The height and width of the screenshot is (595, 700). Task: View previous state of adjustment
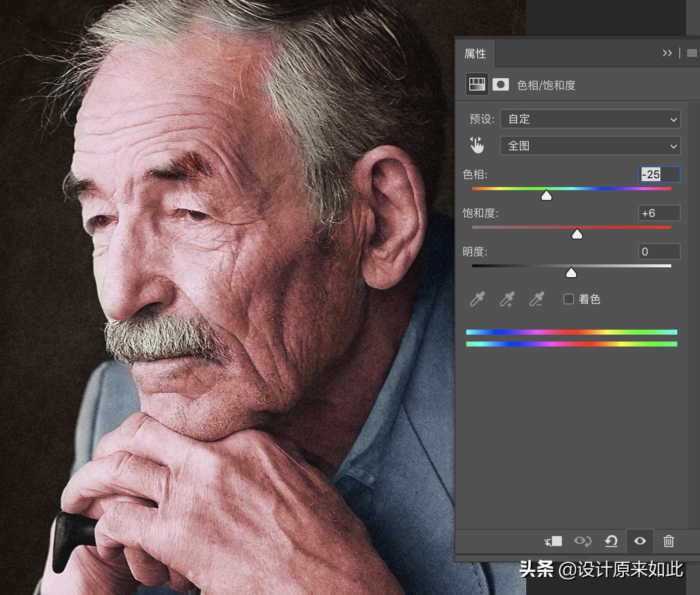point(582,541)
